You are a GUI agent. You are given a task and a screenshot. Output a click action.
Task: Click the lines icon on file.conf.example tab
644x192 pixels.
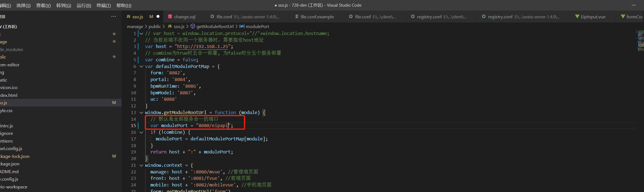coord(297,17)
